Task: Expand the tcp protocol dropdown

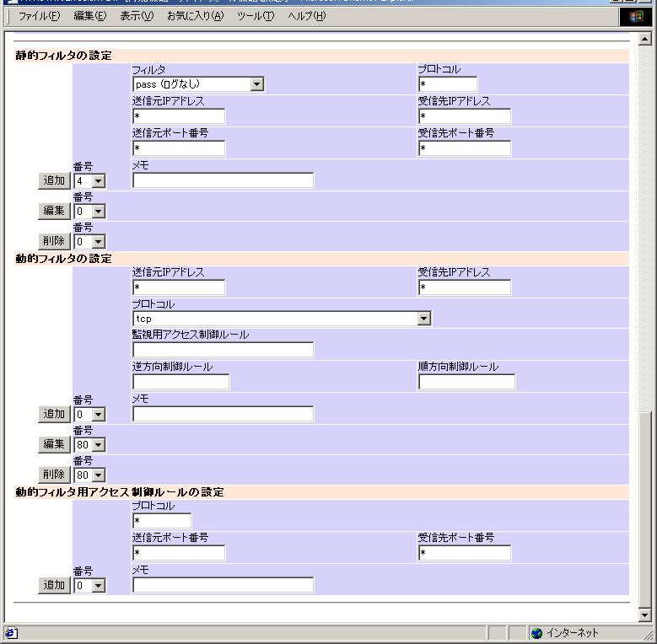Action: tap(424, 319)
